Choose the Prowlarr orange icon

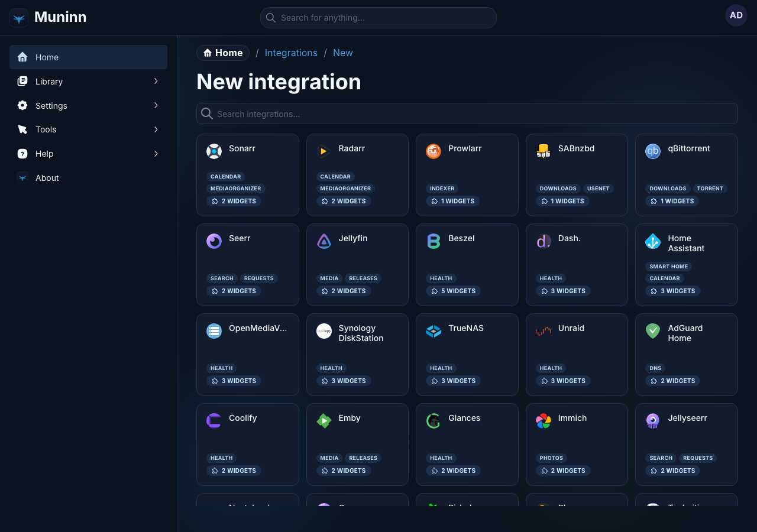point(434,151)
